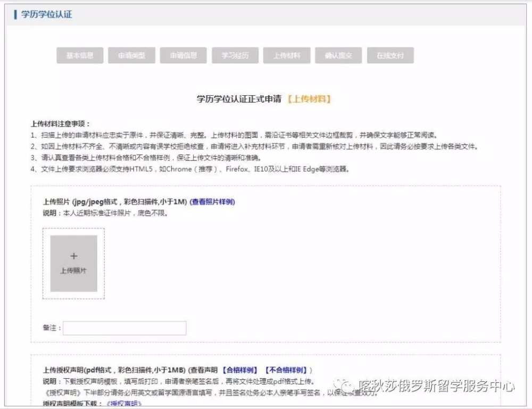Click into the 备注 text field
The image size is (532, 409).
[x=124, y=328]
